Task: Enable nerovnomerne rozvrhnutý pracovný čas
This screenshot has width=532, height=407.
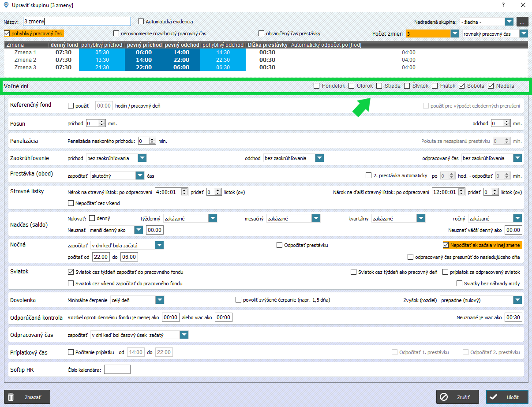Action: pos(116,33)
